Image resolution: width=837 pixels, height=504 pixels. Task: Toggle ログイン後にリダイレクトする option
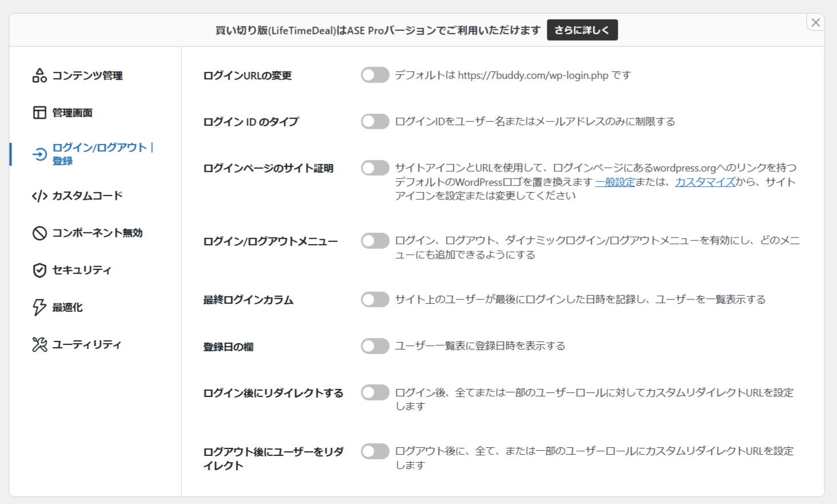pyautogui.click(x=375, y=392)
